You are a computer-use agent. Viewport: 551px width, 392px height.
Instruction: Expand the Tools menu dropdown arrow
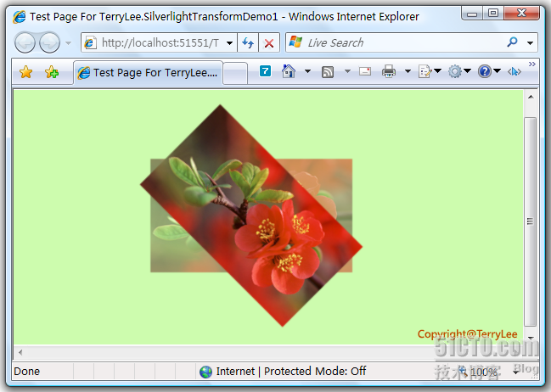(x=467, y=71)
